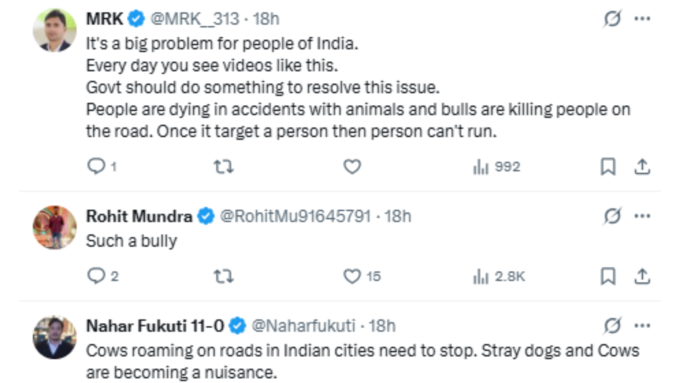Viewport: 680px width, 383px height.
Task: Bookmark Rohit Mundra's tweet
Action: (x=608, y=276)
